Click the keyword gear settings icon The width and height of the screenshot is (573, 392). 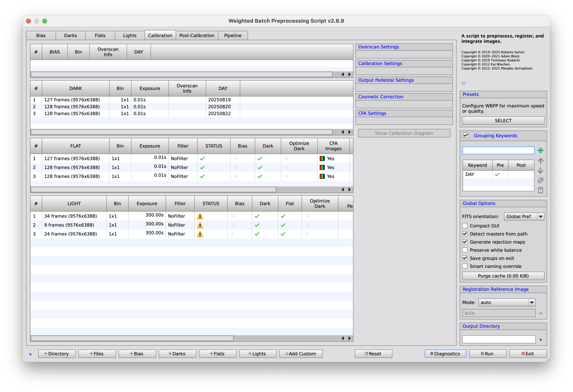(x=540, y=180)
